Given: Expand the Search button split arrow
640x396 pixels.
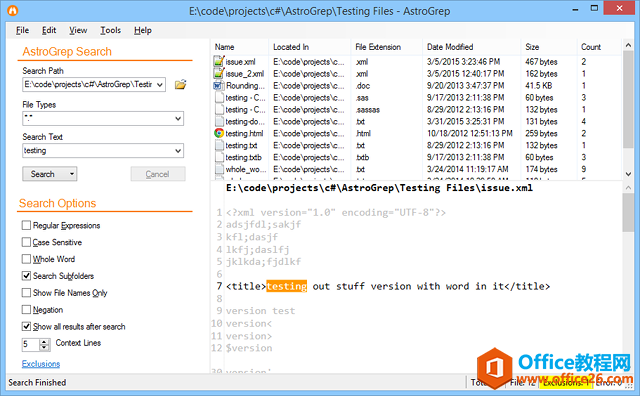Looking at the screenshot, I should click(x=72, y=174).
